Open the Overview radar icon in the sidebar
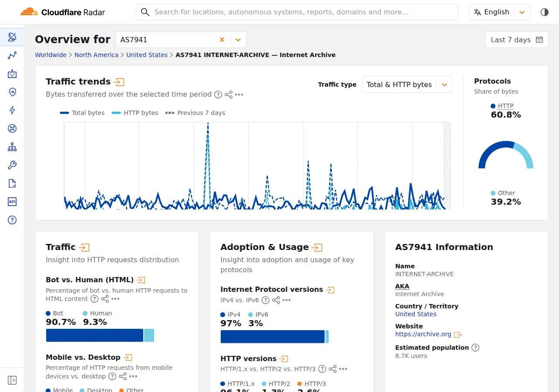This screenshot has width=559, height=392. pyautogui.click(x=12, y=37)
